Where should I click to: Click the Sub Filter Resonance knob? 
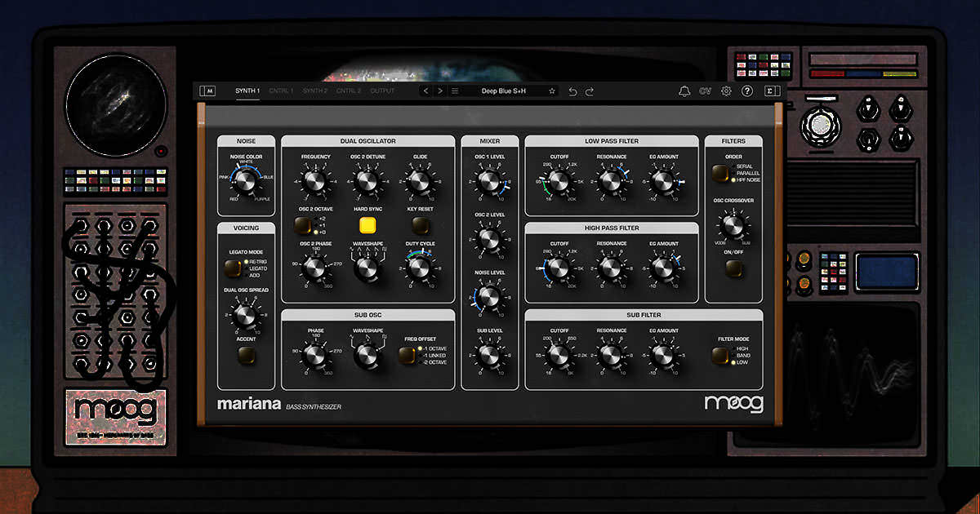pos(611,355)
